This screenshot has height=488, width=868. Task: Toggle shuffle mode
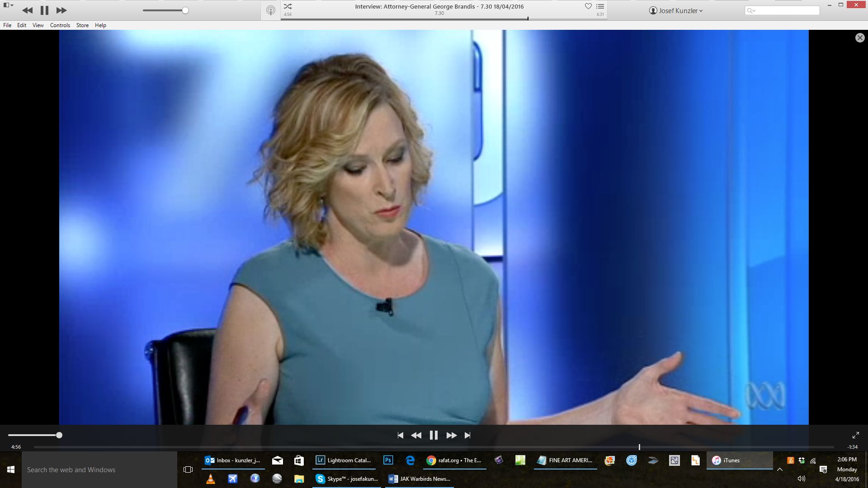tap(288, 6)
